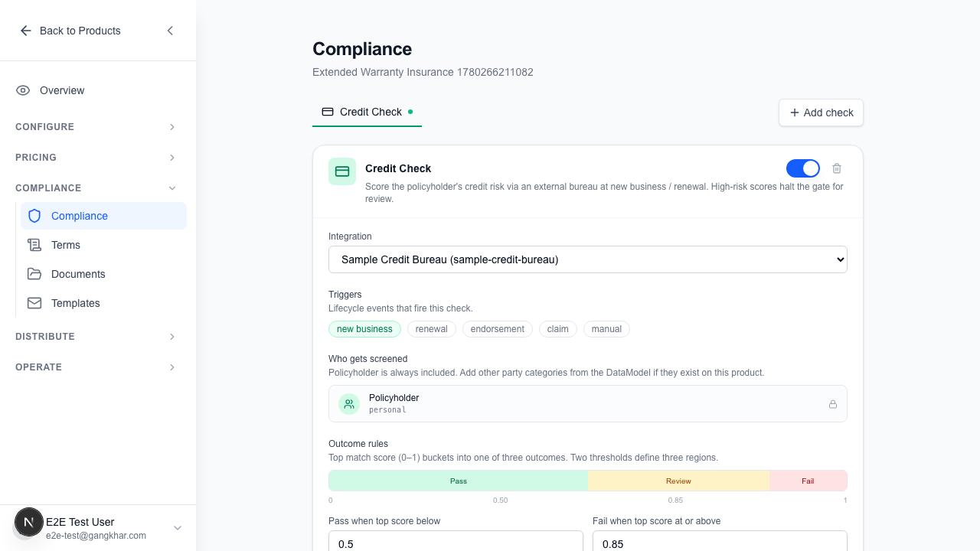Click the green Pass region of outcome bar
This screenshot has height=551, width=980.
point(458,481)
